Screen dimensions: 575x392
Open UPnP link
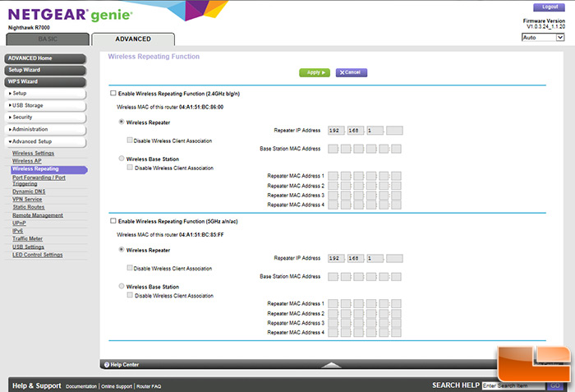click(x=19, y=224)
